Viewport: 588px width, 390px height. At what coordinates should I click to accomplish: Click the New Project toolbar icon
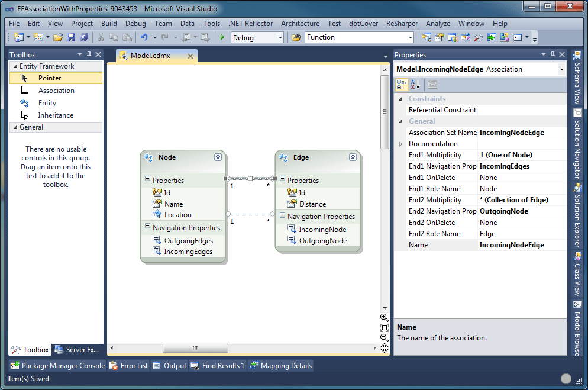pos(19,37)
